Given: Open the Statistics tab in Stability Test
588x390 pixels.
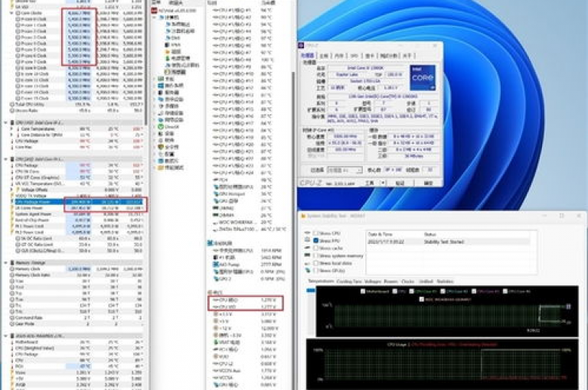Looking at the screenshot, I should tap(445, 281).
